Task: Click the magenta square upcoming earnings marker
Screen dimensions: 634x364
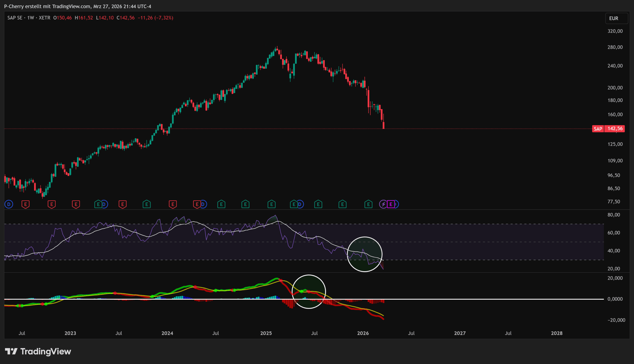Action: 391,204
